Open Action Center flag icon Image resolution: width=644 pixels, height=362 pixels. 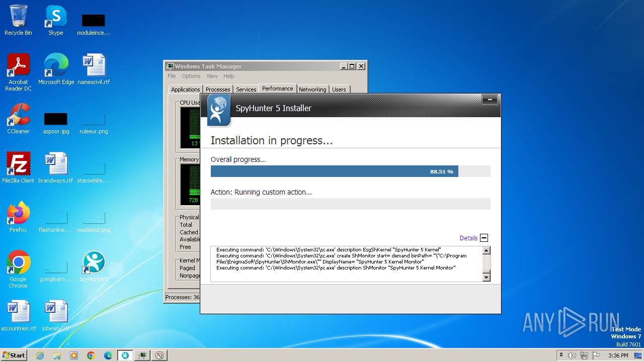[x=595, y=355]
